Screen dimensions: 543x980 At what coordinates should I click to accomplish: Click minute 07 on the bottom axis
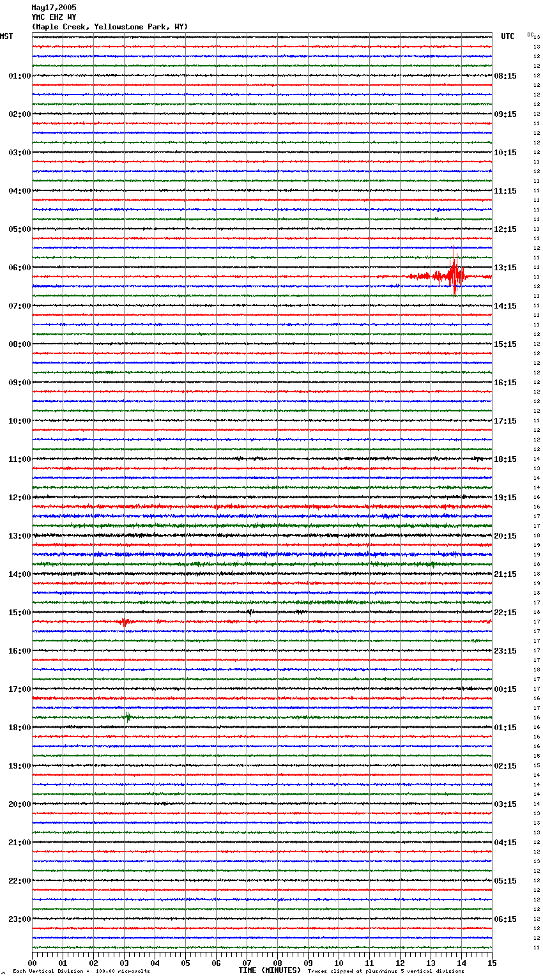pos(247,963)
